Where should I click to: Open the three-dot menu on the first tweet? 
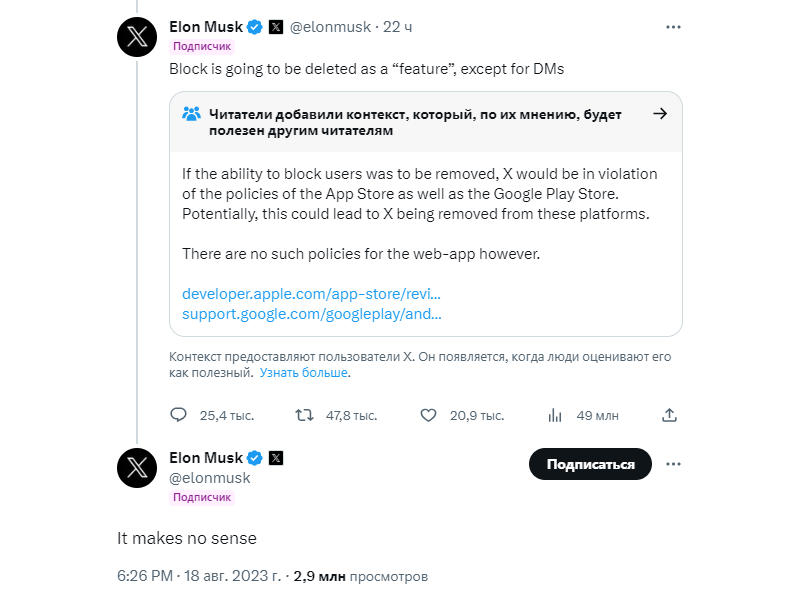click(x=672, y=27)
